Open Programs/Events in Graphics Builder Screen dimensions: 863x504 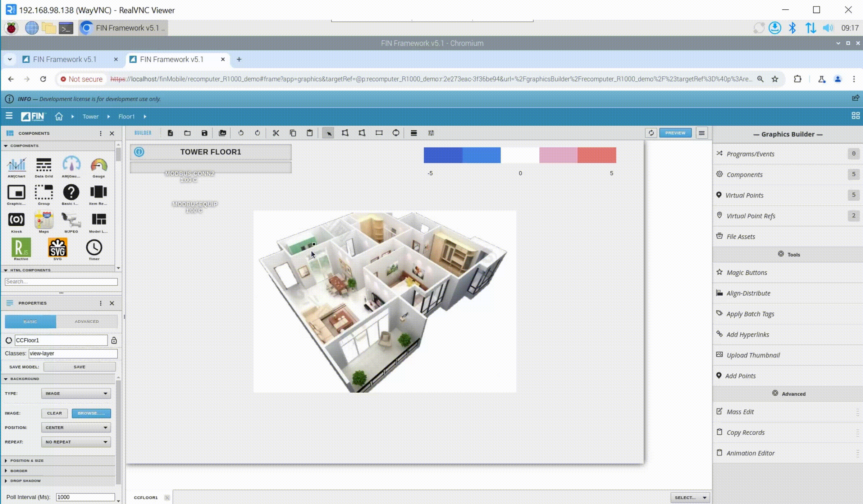point(787,154)
